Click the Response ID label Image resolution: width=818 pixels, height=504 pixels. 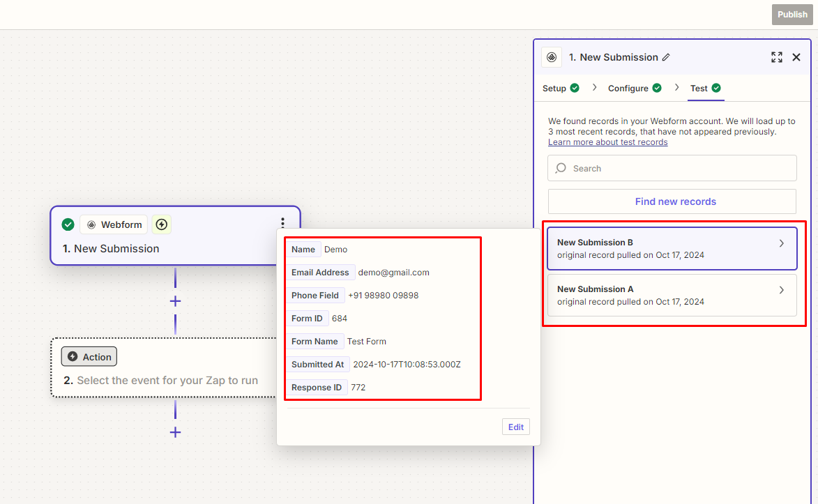click(x=317, y=387)
